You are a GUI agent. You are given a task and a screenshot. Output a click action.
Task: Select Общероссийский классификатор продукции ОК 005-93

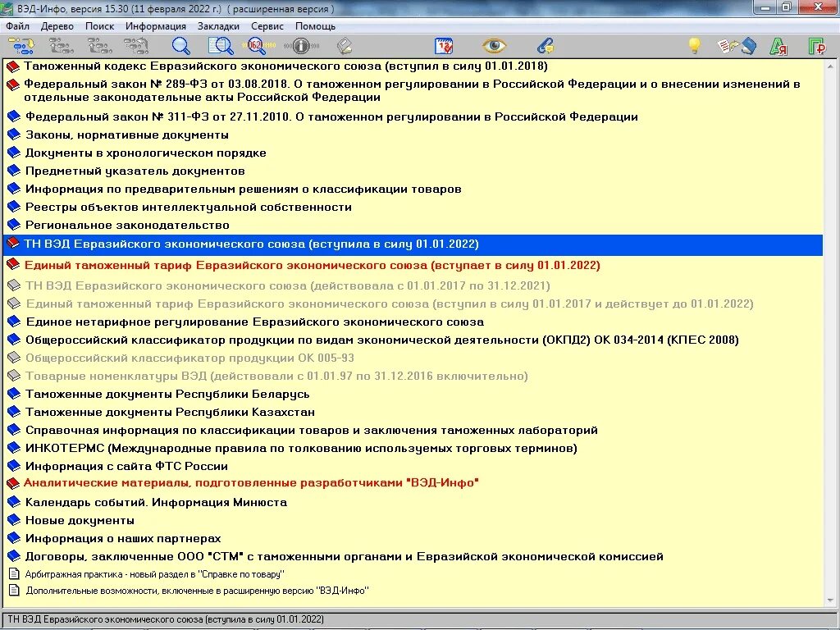tap(189, 358)
